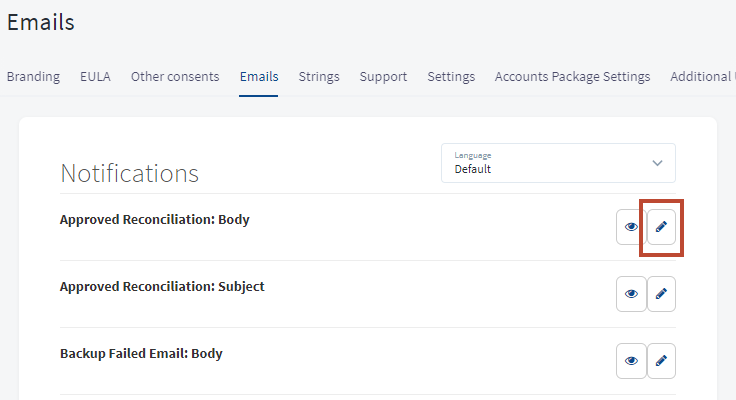The width and height of the screenshot is (736, 400).
Task: Click the Emails page title
Action: point(41,23)
